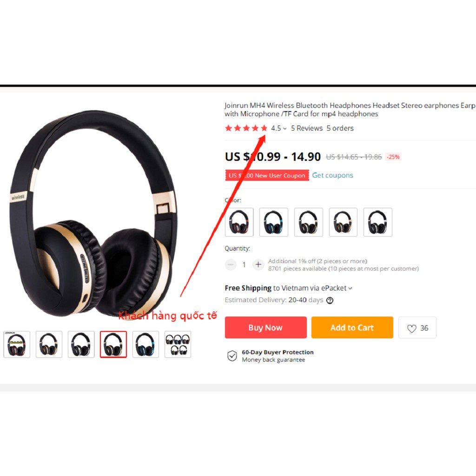Click the Buy Now button
This screenshot has width=476, height=476.
(x=265, y=328)
